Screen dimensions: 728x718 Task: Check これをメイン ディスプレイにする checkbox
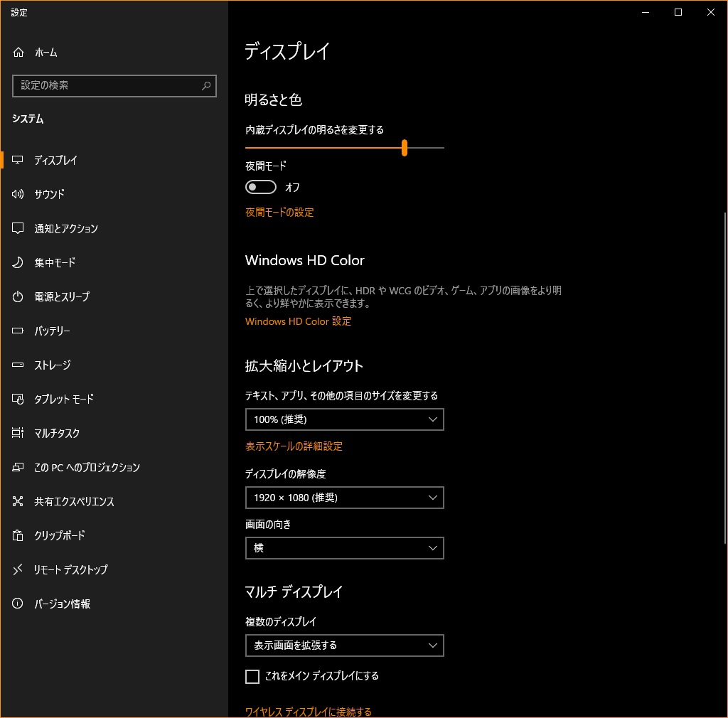click(x=252, y=677)
